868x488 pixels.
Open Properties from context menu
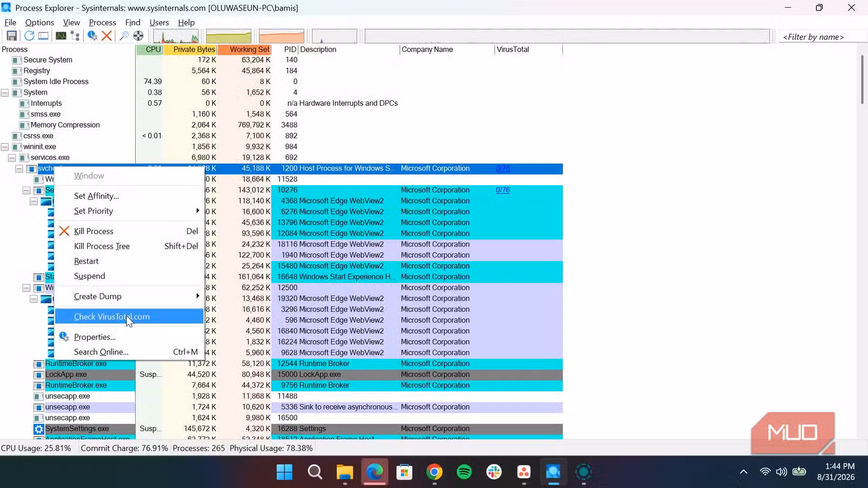click(x=129, y=337)
